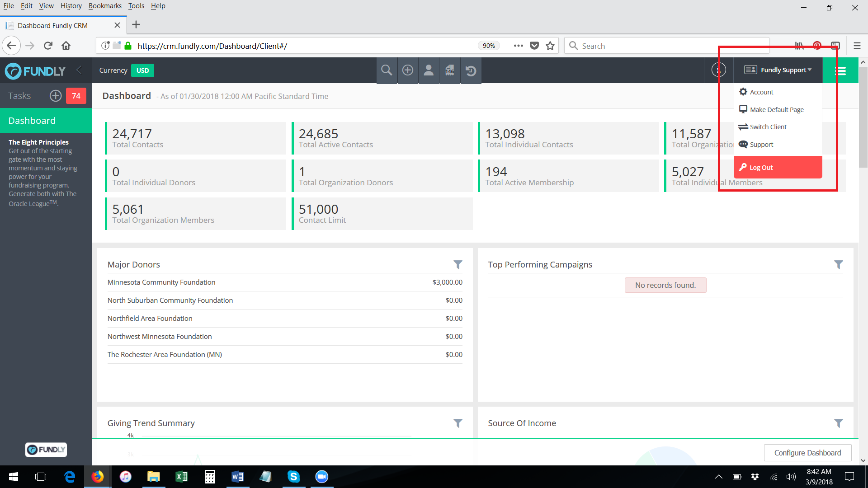Open the search magnifier in Fundly toolbar
868x488 pixels.
(x=387, y=70)
